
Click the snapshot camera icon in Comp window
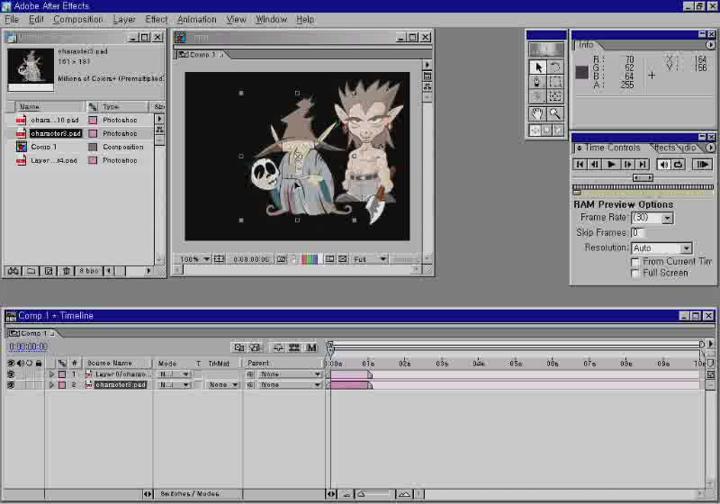click(x=281, y=259)
